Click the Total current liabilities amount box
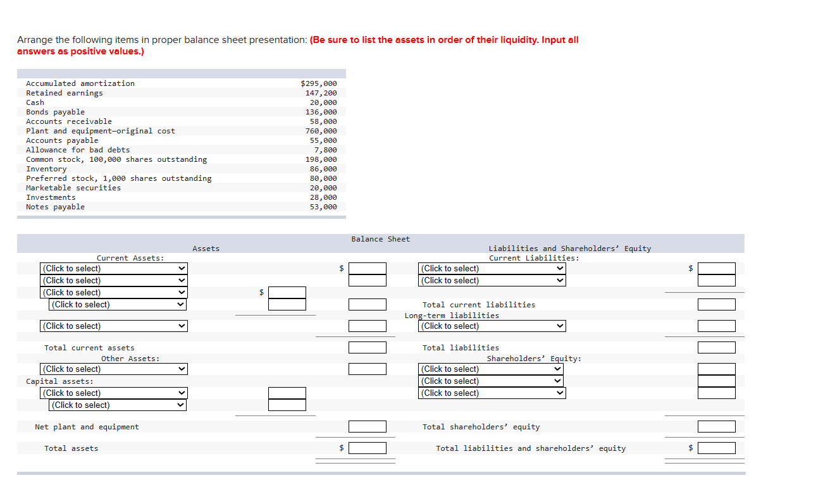 pos(717,304)
